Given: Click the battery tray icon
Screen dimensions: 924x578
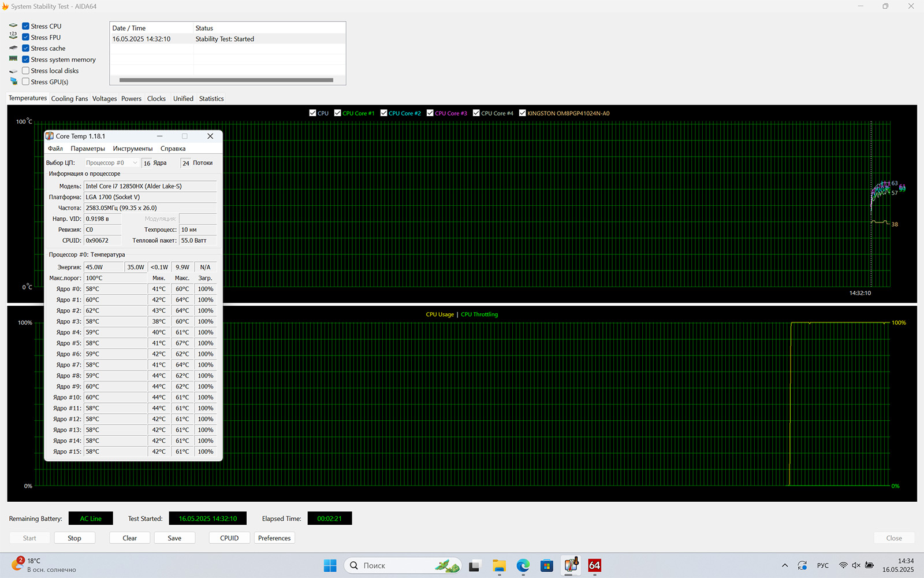Looking at the screenshot, I should tap(869, 565).
